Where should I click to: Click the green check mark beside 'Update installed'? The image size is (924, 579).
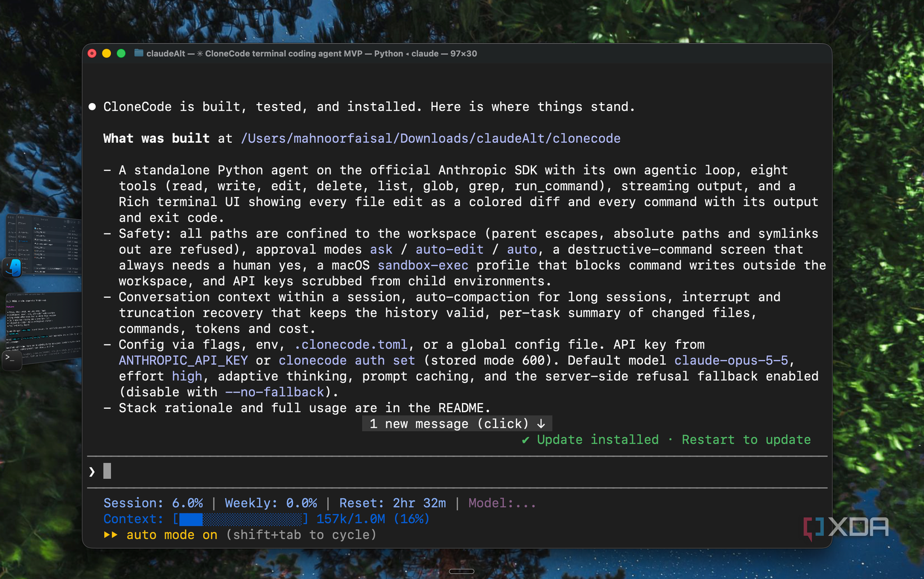[x=525, y=440]
